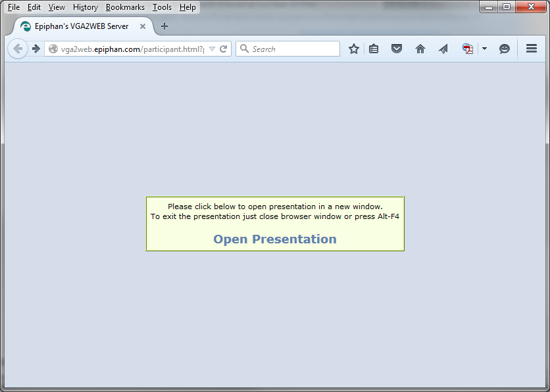Click the Back navigation arrow
The width and height of the screenshot is (550, 392).
tap(18, 49)
